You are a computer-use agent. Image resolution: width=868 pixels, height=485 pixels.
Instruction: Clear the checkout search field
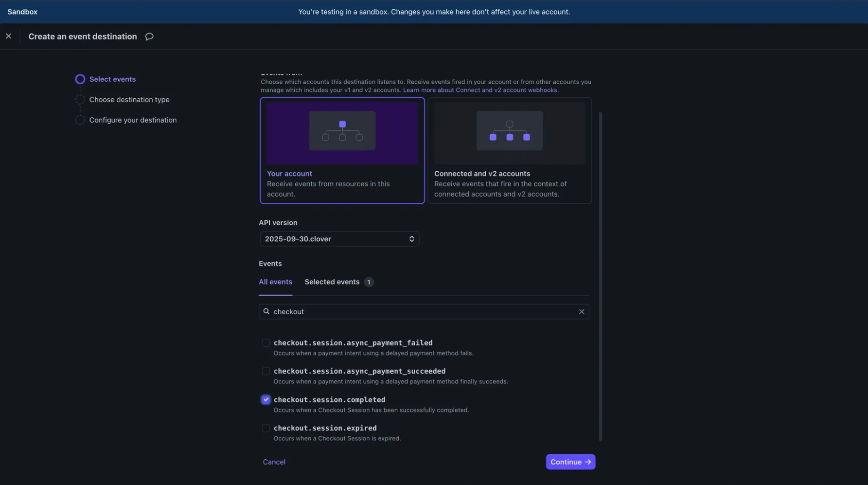[x=581, y=312]
